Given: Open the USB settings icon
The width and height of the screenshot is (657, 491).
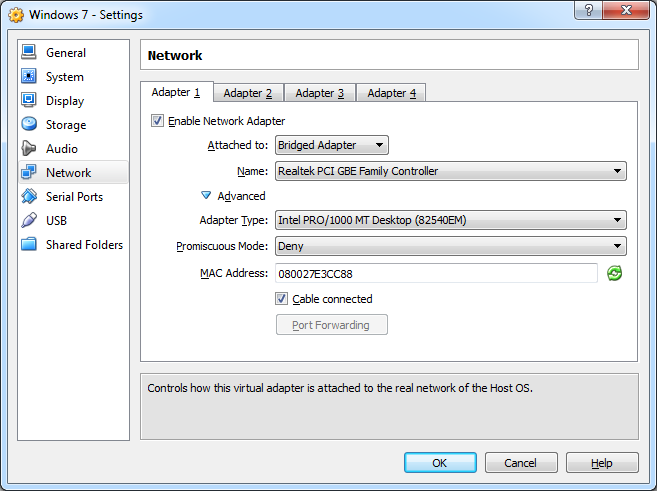Looking at the screenshot, I should pos(28,221).
